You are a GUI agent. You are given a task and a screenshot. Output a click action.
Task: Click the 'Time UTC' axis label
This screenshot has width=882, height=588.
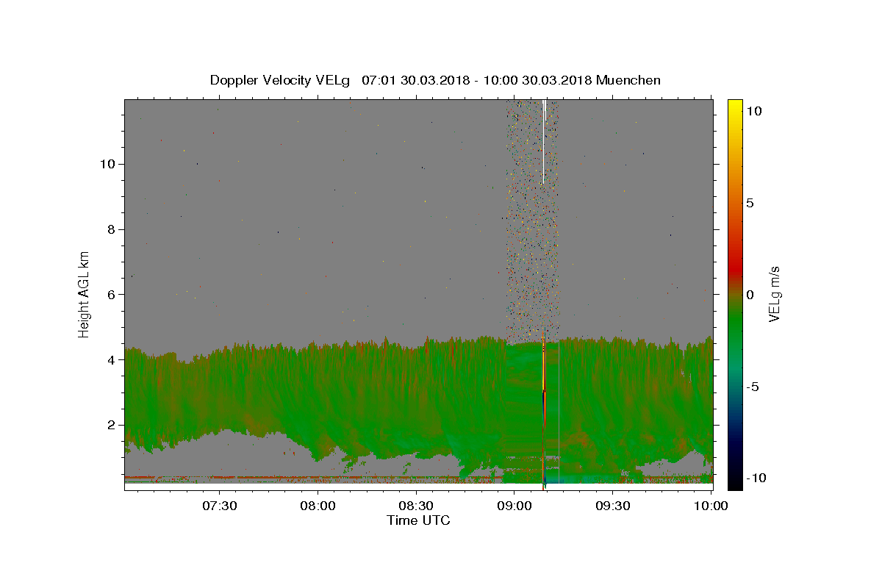click(418, 520)
